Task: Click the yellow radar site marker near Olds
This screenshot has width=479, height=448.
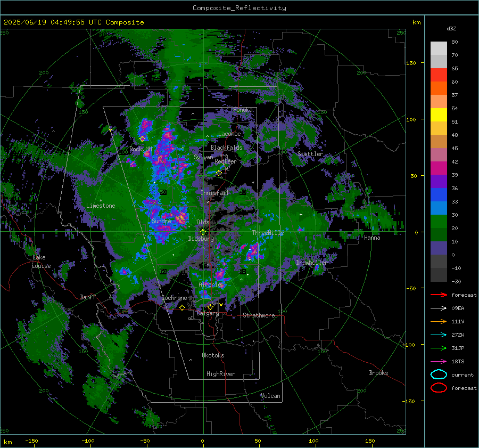Action: (203, 232)
